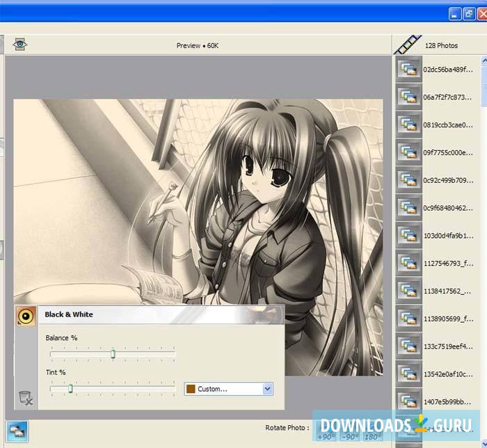Click the 'Rotate Photo :' label
The width and height of the screenshot is (487, 448).
(x=287, y=428)
